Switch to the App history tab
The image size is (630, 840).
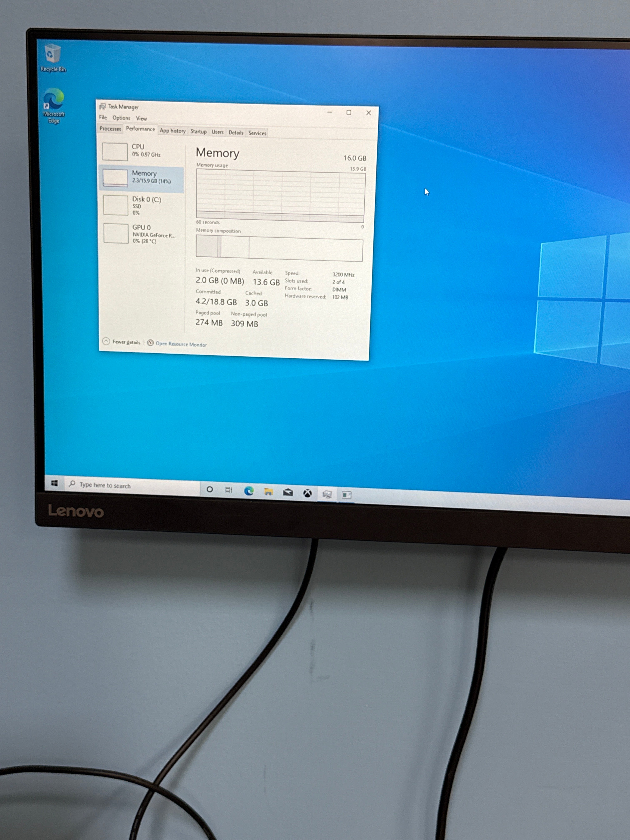172,131
